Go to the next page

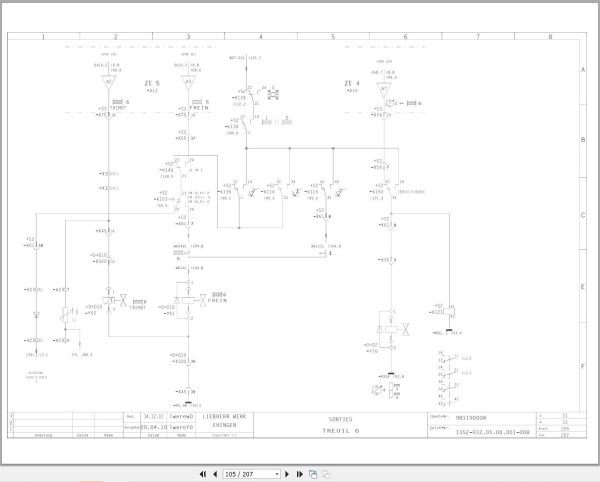(x=287, y=474)
